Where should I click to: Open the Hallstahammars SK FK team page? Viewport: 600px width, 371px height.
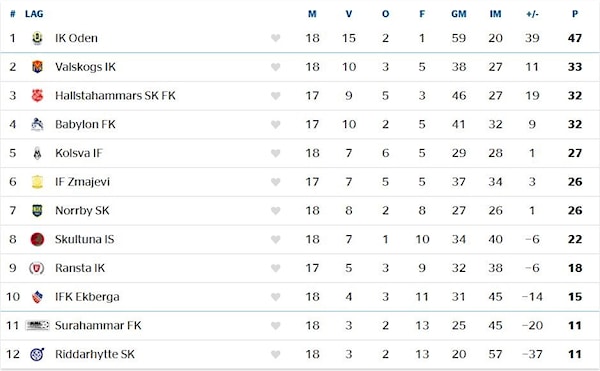115,96
